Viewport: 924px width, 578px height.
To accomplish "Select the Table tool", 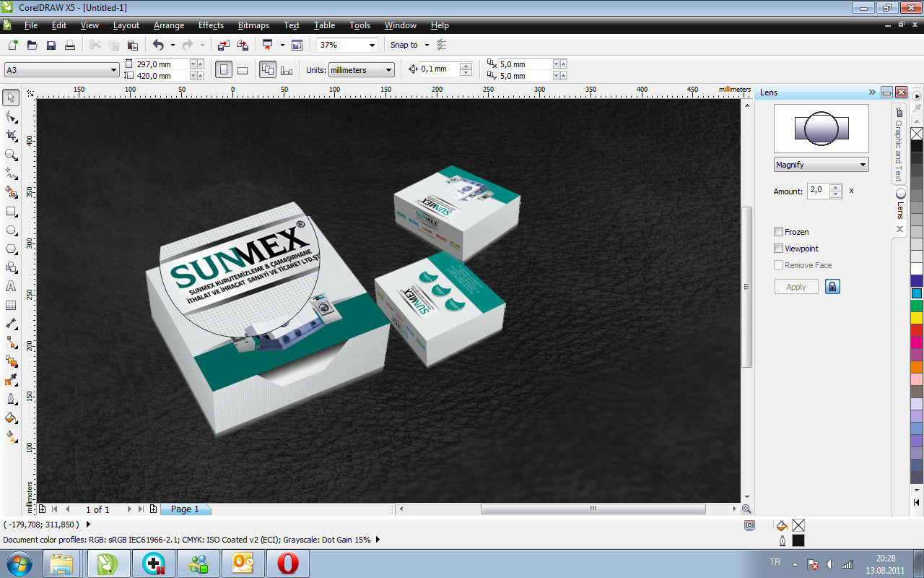I will click(11, 305).
